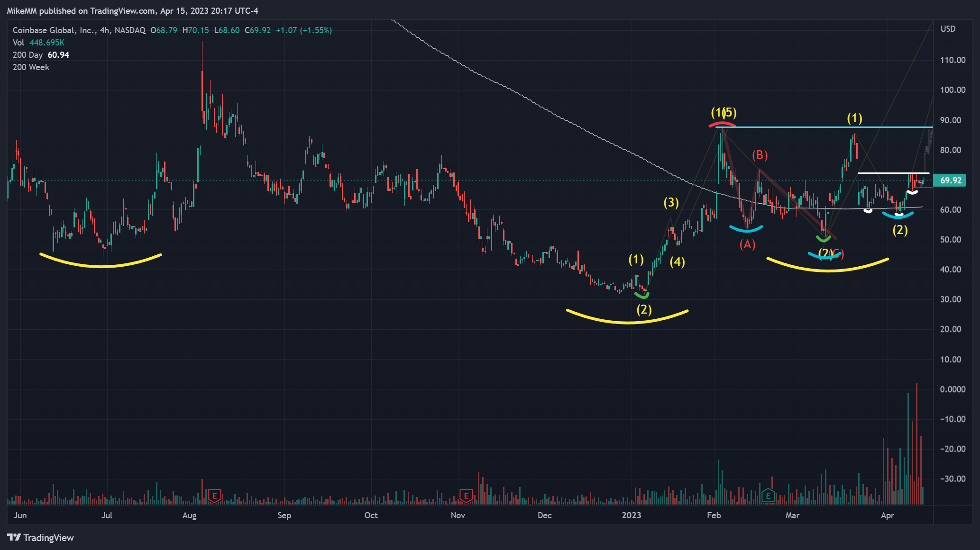Click the USD currency label
This screenshot has height=550, width=980.
click(948, 29)
